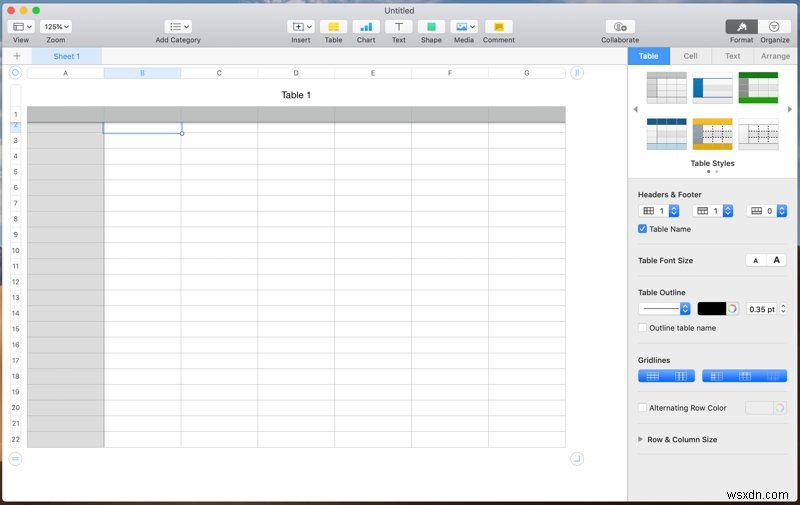Select column B header

point(142,73)
